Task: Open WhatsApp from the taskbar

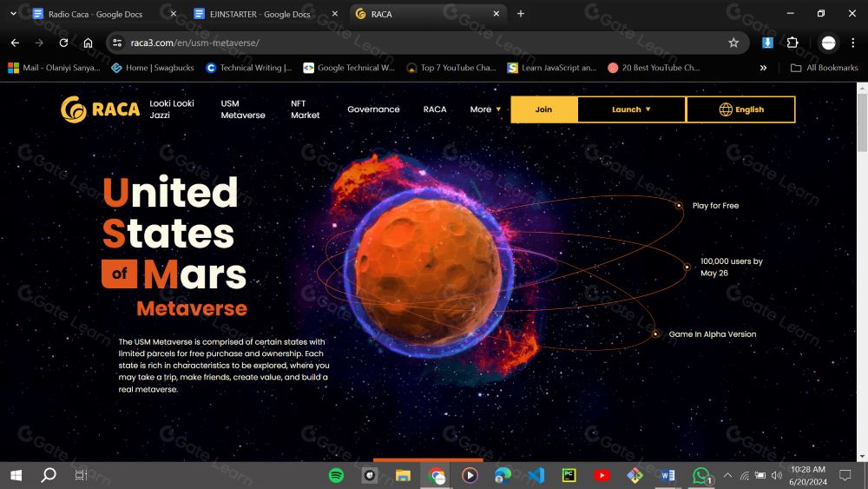Action: click(x=701, y=475)
